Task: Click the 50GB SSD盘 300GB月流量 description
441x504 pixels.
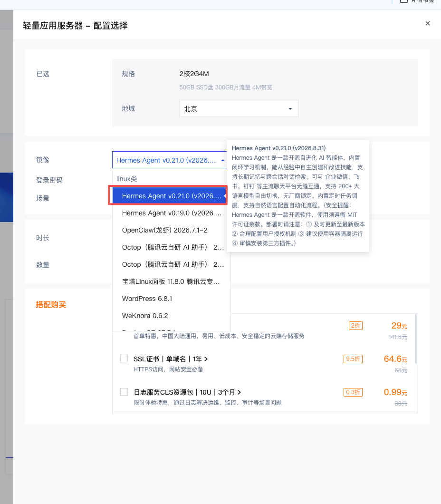Action: pyautogui.click(x=226, y=87)
